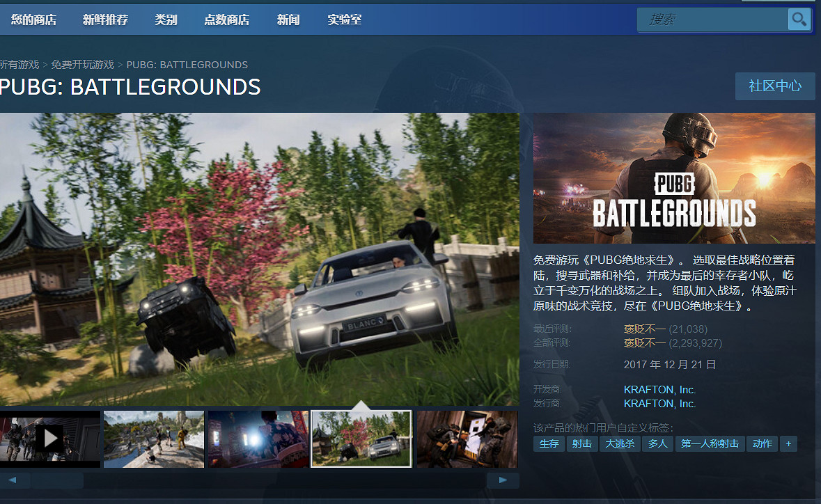Screen dimensions: 821x504
Task: Click the KRAFTON, Inc. developer link
Action: pos(659,390)
